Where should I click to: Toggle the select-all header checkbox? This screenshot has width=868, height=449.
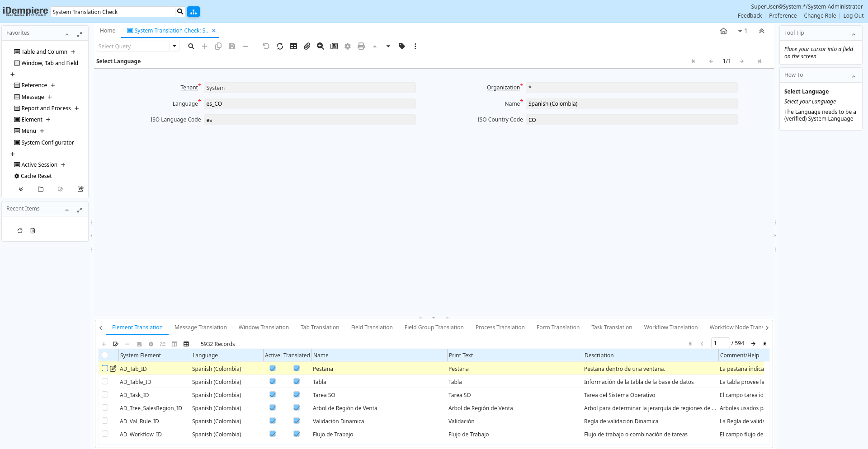pyautogui.click(x=105, y=355)
